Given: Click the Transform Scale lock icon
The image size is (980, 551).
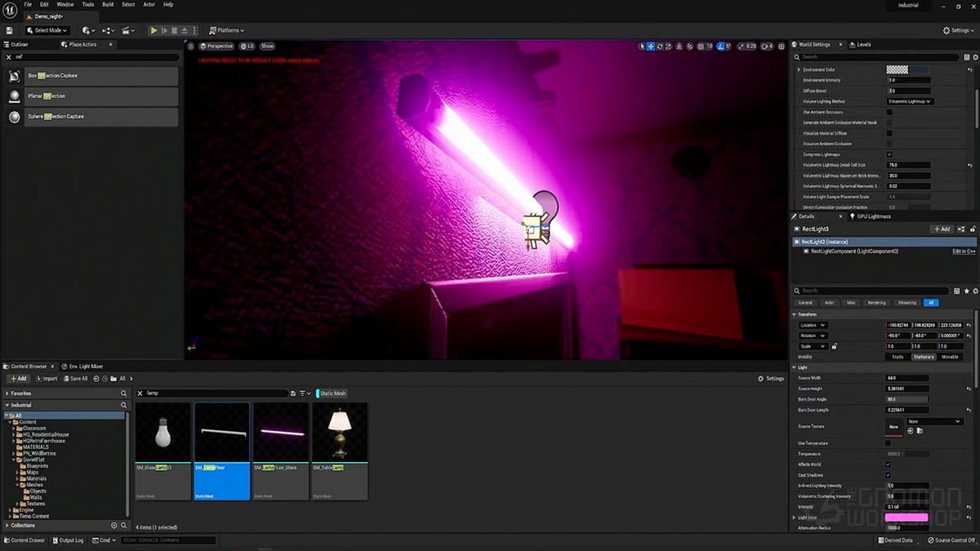Looking at the screenshot, I should (x=834, y=346).
